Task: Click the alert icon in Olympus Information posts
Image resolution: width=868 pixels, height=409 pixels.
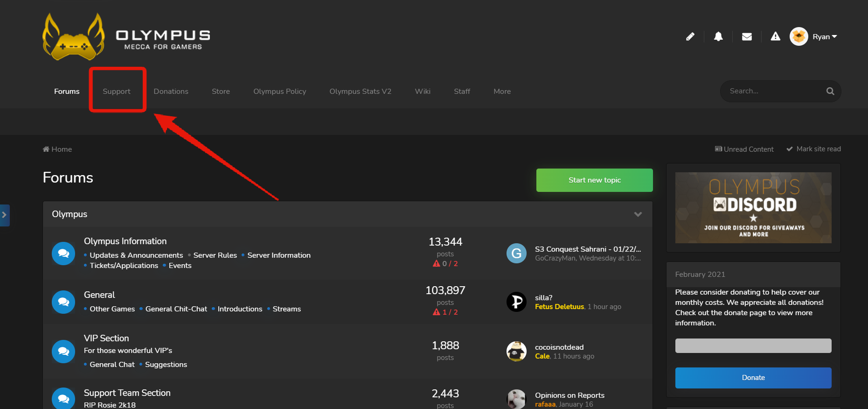Action: point(437,263)
